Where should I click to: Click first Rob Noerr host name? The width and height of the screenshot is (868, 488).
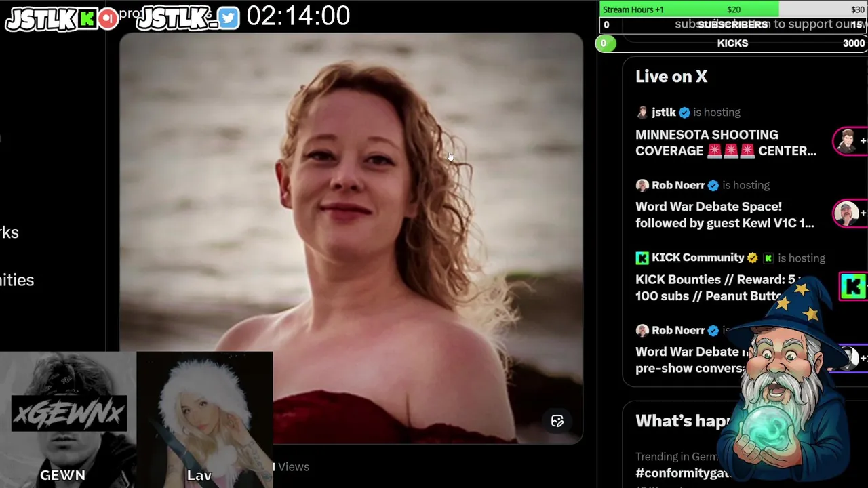tap(678, 185)
